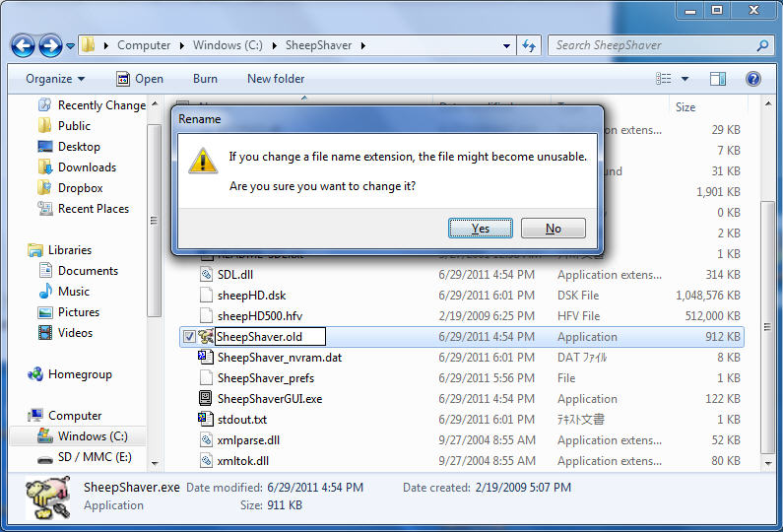Image resolution: width=783 pixels, height=532 pixels.
Task: Click Open in the toolbar
Action: [140, 79]
